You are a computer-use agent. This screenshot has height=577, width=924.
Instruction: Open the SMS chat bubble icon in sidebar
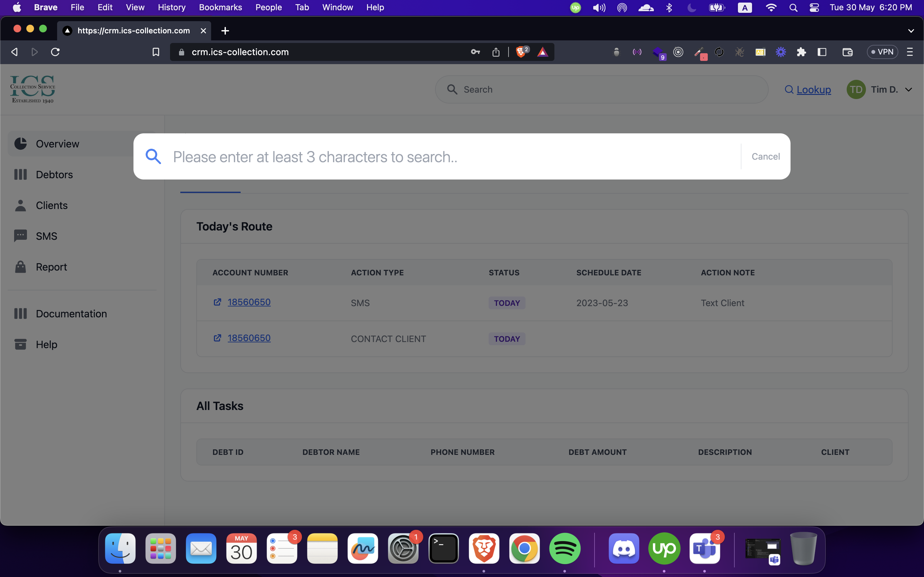[20, 236]
